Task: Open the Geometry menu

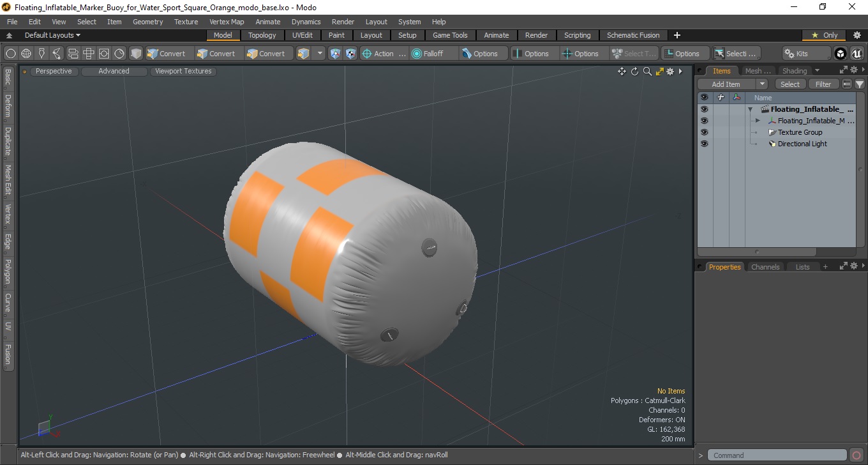Action: point(147,22)
